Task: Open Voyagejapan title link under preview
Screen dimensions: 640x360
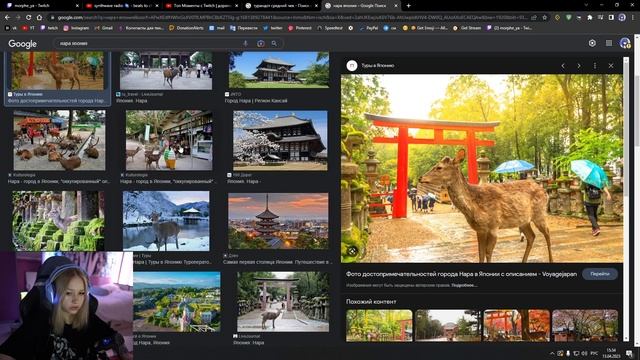Action: (x=461, y=274)
